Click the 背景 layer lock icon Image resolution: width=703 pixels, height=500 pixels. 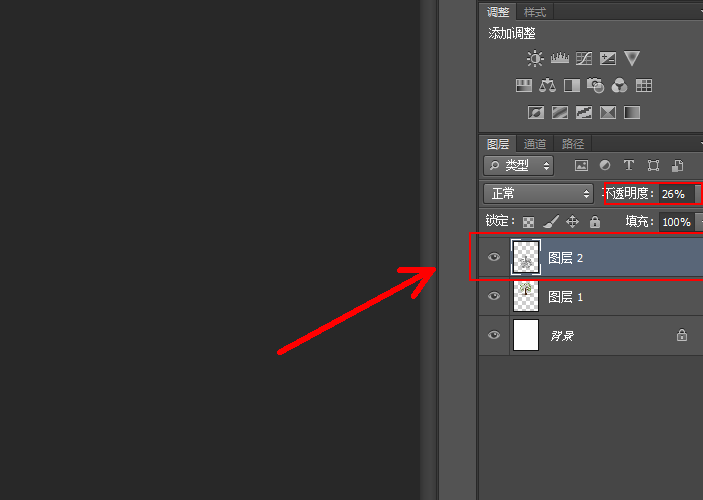(x=681, y=335)
